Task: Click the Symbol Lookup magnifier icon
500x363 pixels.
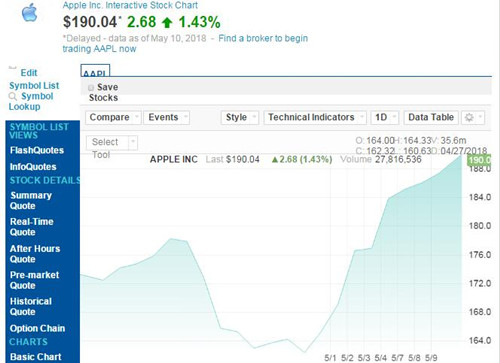Action: click(x=13, y=97)
